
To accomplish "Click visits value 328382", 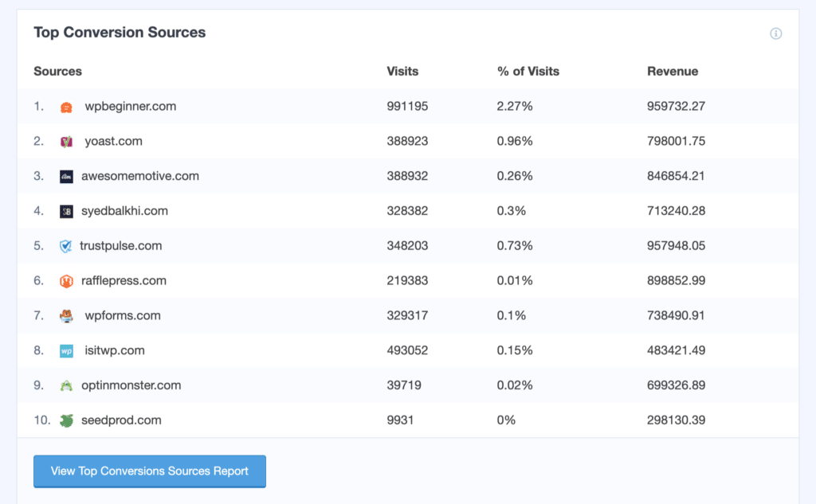I will point(407,211).
